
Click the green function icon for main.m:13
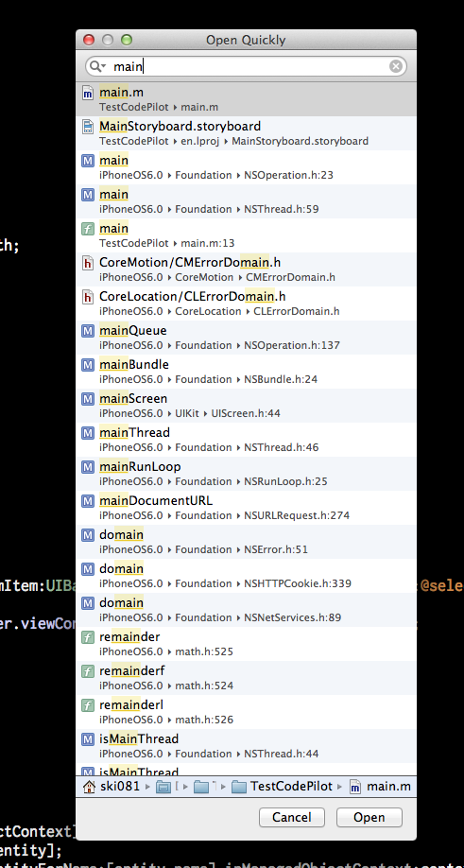pos(87,229)
